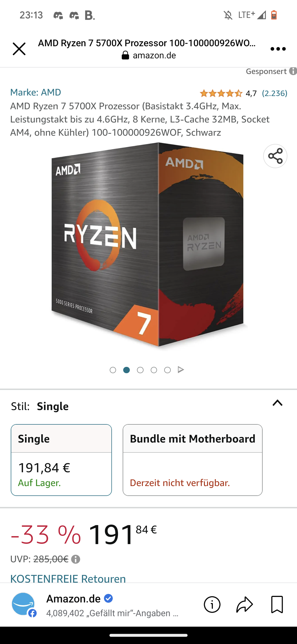The image size is (297, 644).
Task: Tap the Gesponsert info icon
Action: (x=293, y=71)
